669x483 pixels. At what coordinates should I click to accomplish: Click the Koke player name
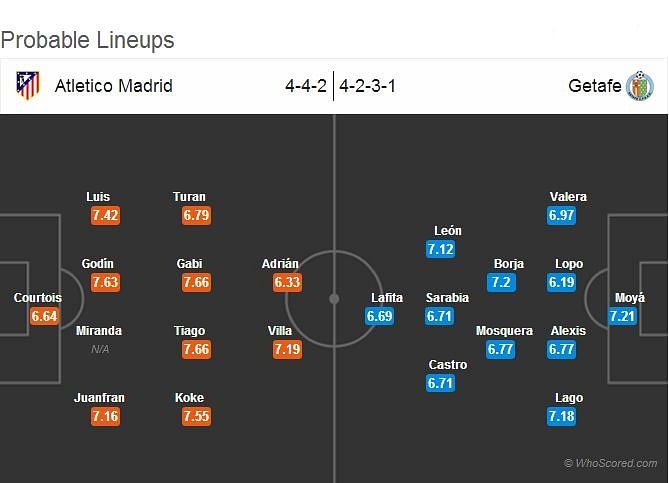coord(189,398)
